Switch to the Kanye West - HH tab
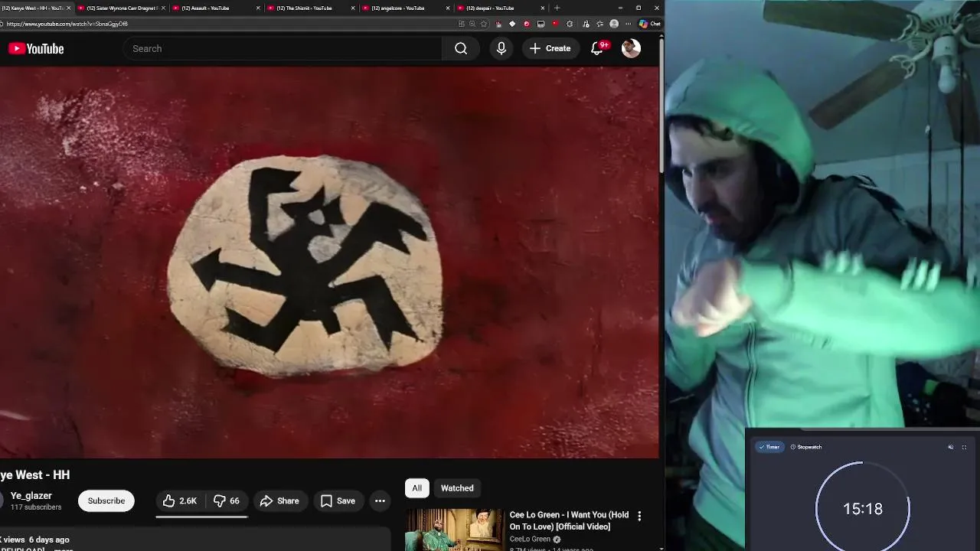 click(35, 8)
